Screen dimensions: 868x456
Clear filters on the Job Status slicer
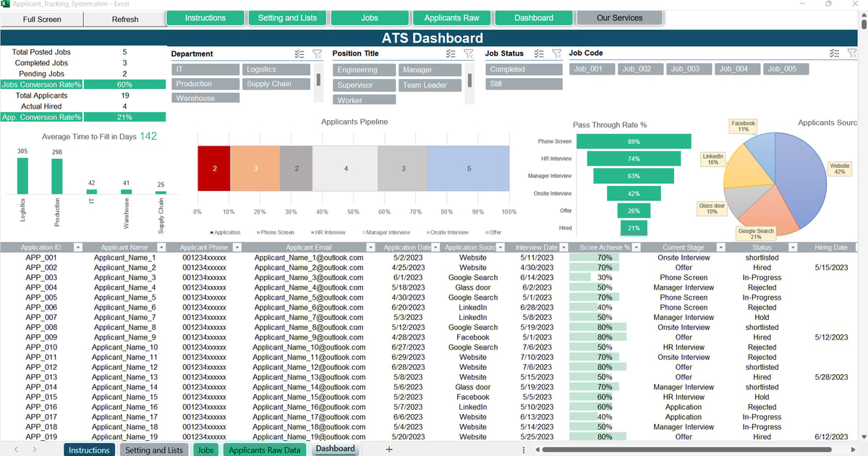point(556,53)
